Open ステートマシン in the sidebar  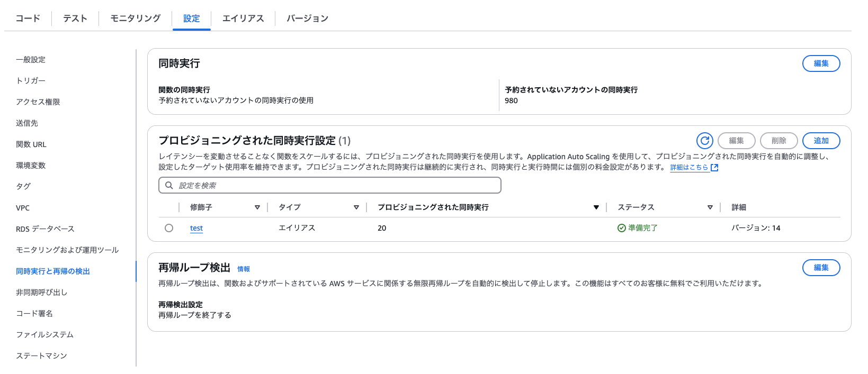click(x=41, y=356)
